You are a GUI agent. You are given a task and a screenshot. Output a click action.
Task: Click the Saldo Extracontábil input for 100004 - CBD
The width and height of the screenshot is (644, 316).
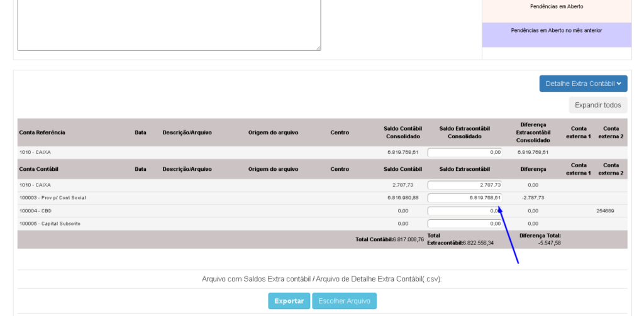pyautogui.click(x=464, y=211)
